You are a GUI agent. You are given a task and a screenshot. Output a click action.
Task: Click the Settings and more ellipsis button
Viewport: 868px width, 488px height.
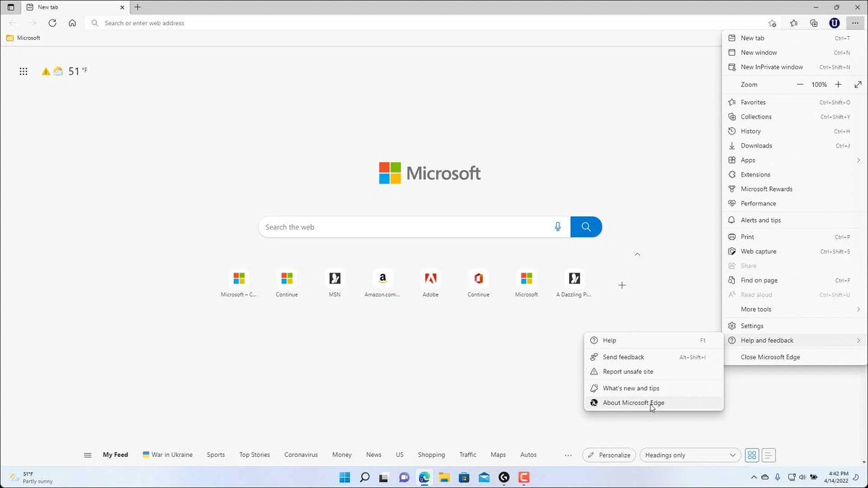point(855,23)
